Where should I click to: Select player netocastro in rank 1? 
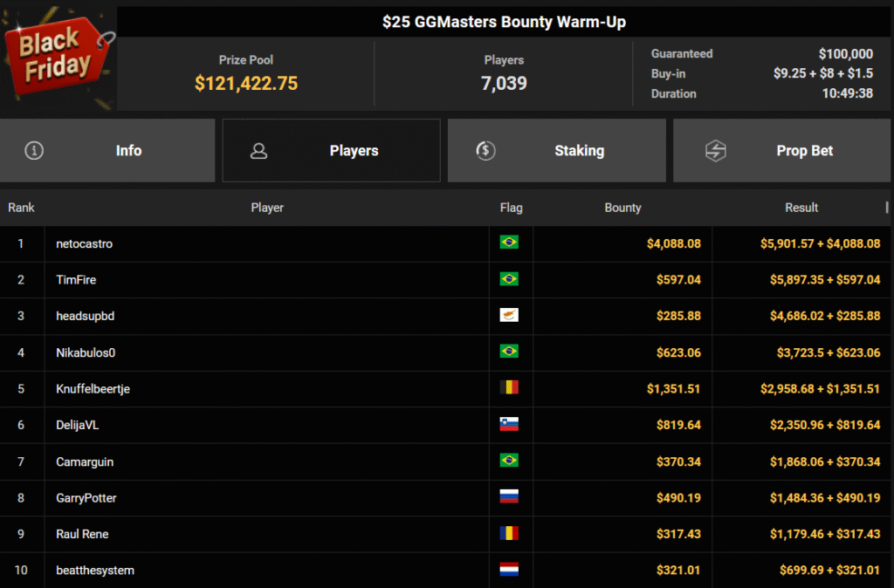tap(84, 243)
